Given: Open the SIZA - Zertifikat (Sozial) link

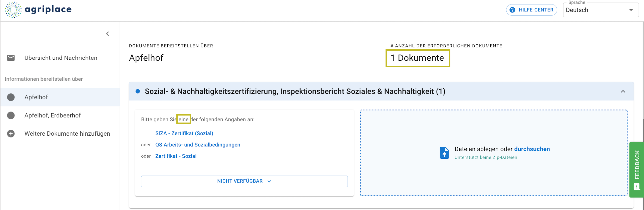Looking at the screenshot, I should [184, 133].
